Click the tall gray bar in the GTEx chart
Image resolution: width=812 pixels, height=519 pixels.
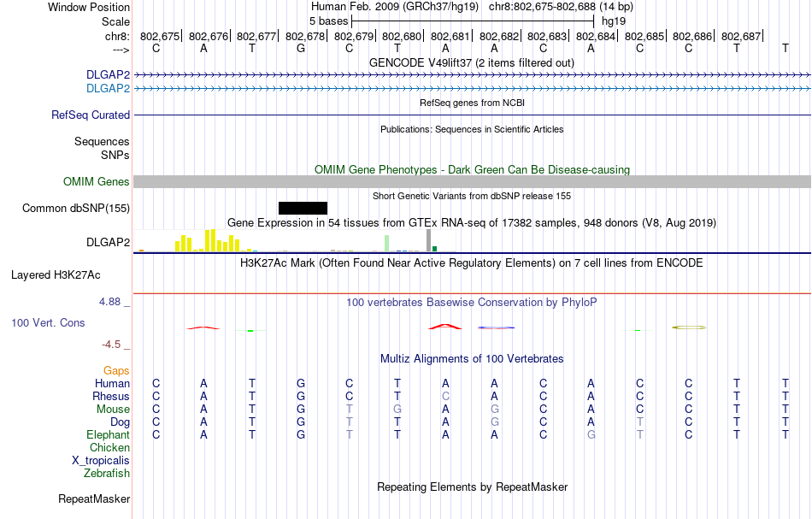(x=428, y=240)
